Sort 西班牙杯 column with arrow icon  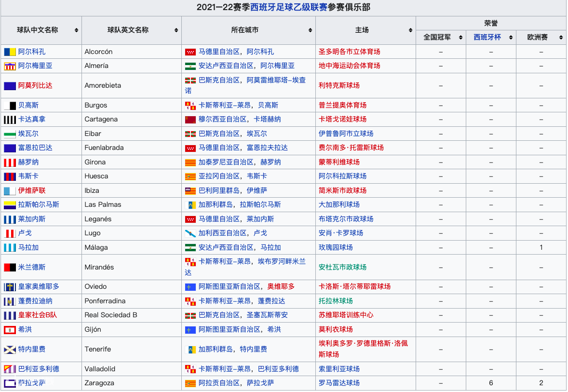click(x=511, y=37)
